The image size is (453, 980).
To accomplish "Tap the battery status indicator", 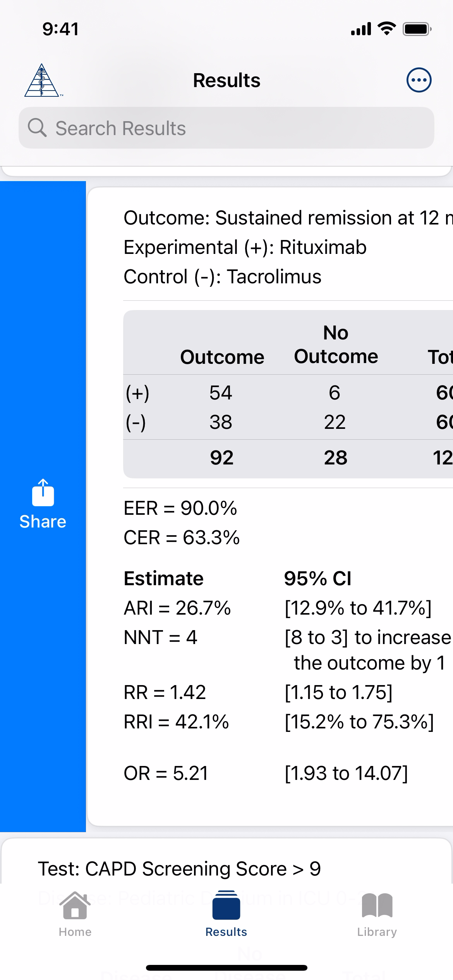I will (x=417, y=29).
